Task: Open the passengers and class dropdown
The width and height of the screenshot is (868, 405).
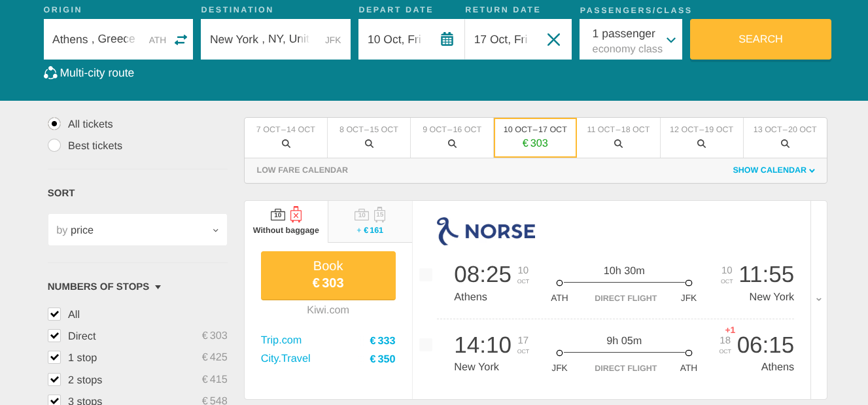Action: pyautogui.click(x=631, y=40)
